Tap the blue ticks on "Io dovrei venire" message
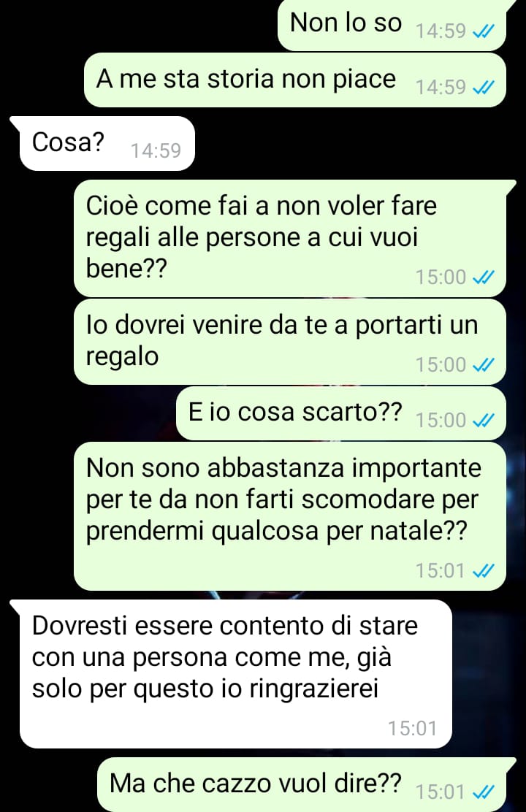526x812 pixels. [x=484, y=365]
